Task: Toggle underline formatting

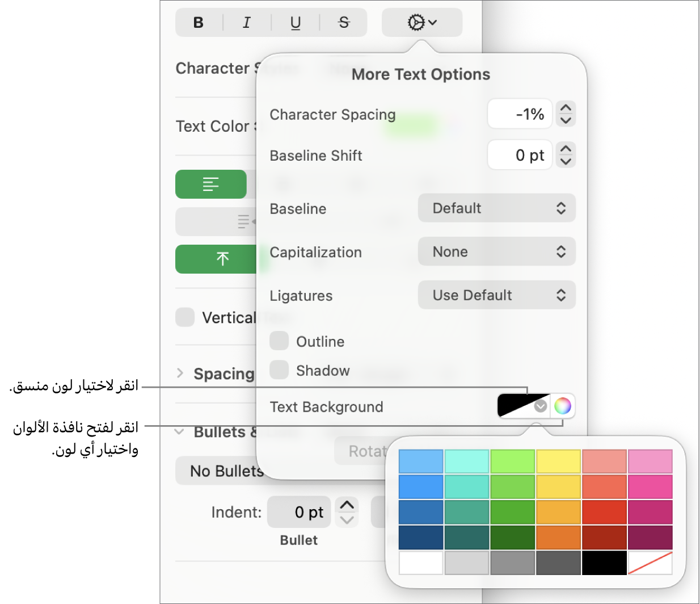Action: click(296, 23)
